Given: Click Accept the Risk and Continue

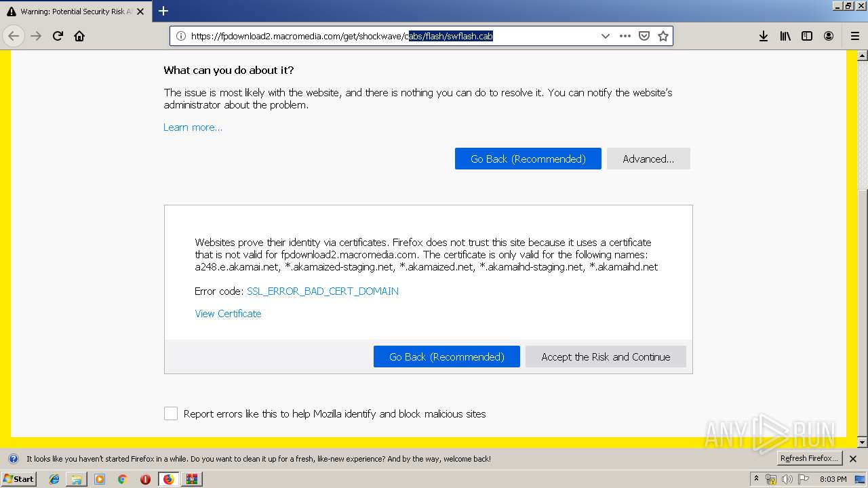Looking at the screenshot, I should coord(606,357).
